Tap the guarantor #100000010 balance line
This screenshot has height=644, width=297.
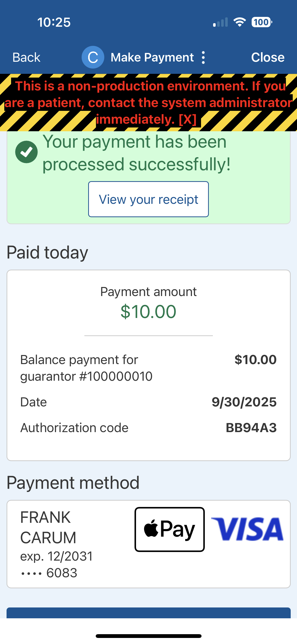pyautogui.click(x=86, y=368)
